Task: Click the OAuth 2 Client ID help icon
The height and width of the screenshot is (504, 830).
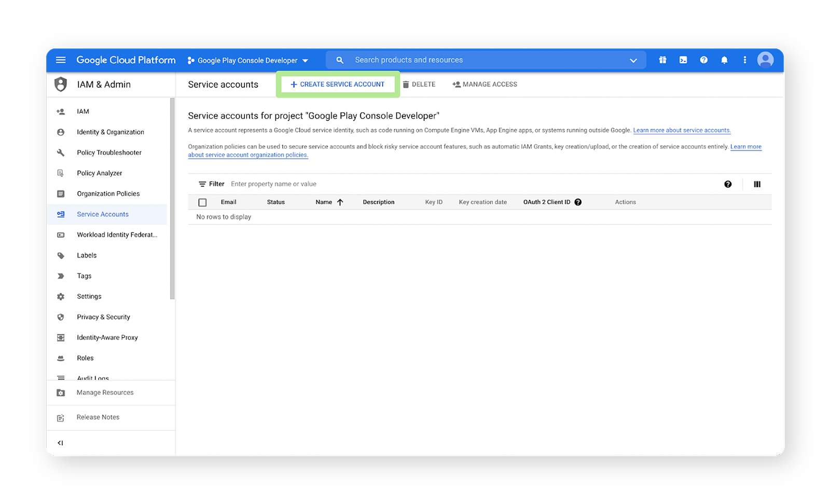Action: 578,202
